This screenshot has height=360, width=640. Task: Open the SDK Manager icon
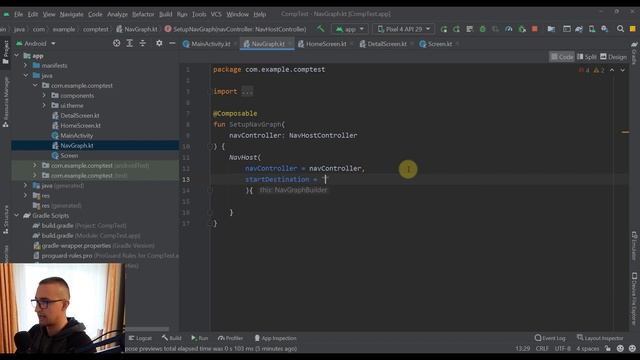(x=604, y=29)
